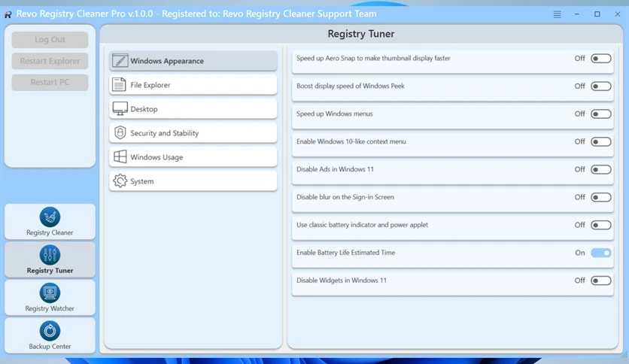Enable Windows 10-like context menu switch
The image size is (629, 364).
pyautogui.click(x=601, y=141)
